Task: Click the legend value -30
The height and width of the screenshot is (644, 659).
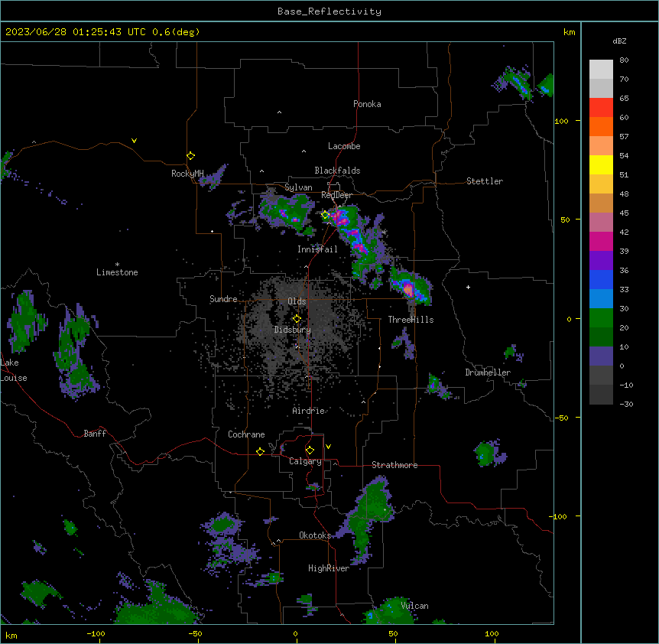Action: coord(626,404)
